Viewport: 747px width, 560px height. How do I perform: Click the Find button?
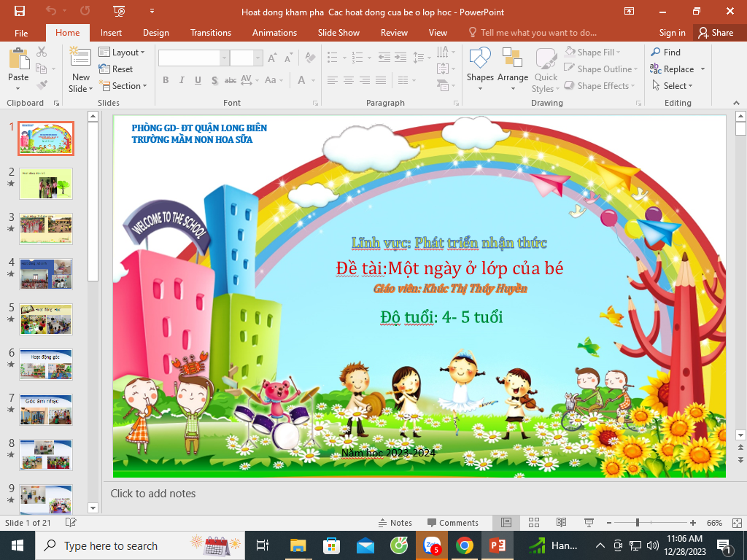(x=666, y=52)
